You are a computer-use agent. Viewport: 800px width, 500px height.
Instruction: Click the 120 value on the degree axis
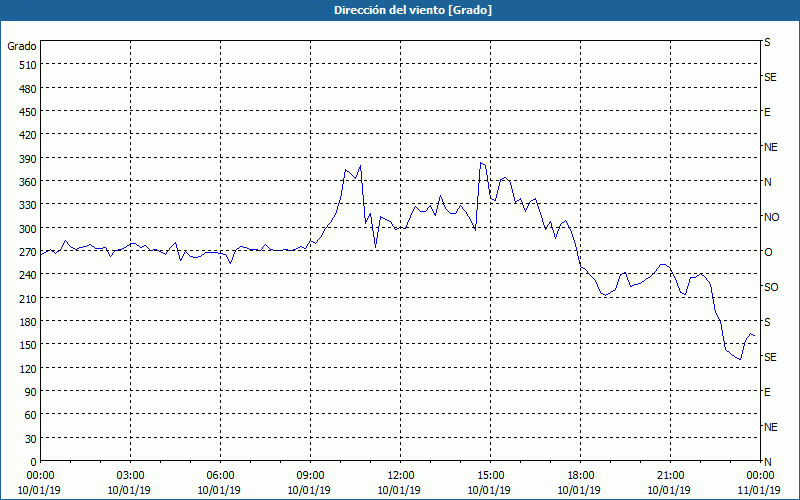(x=28, y=368)
